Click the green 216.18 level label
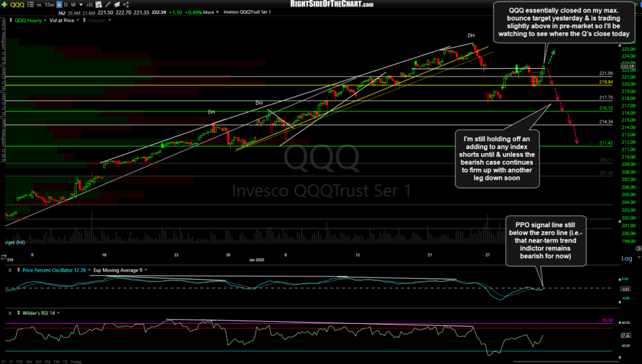Image resolution: width=642 pixels, height=364 pixels. (606, 108)
